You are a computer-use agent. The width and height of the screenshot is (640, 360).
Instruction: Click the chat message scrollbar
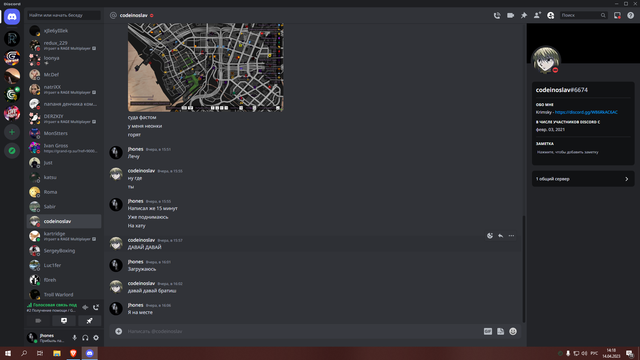tap(524, 269)
